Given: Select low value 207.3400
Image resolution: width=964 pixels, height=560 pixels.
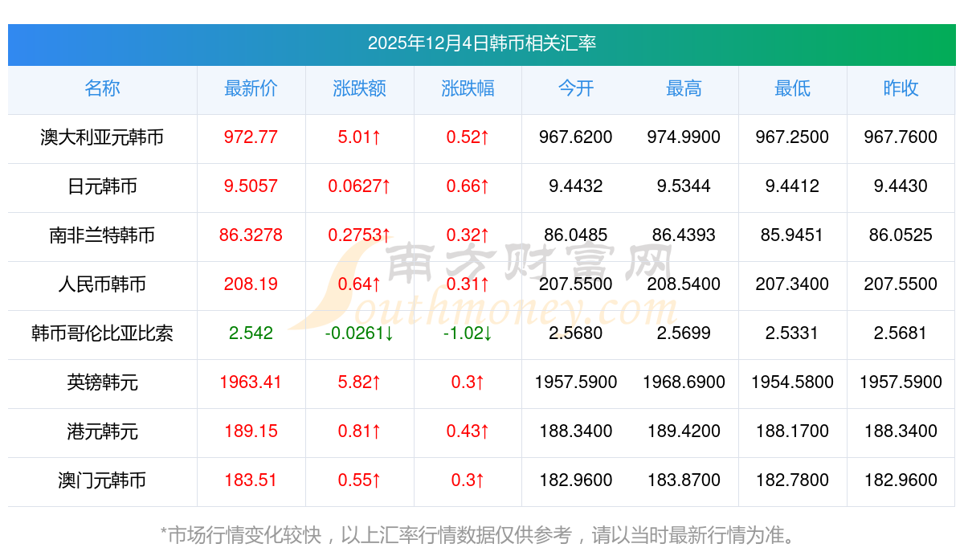Looking at the screenshot, I should [792, 284].
